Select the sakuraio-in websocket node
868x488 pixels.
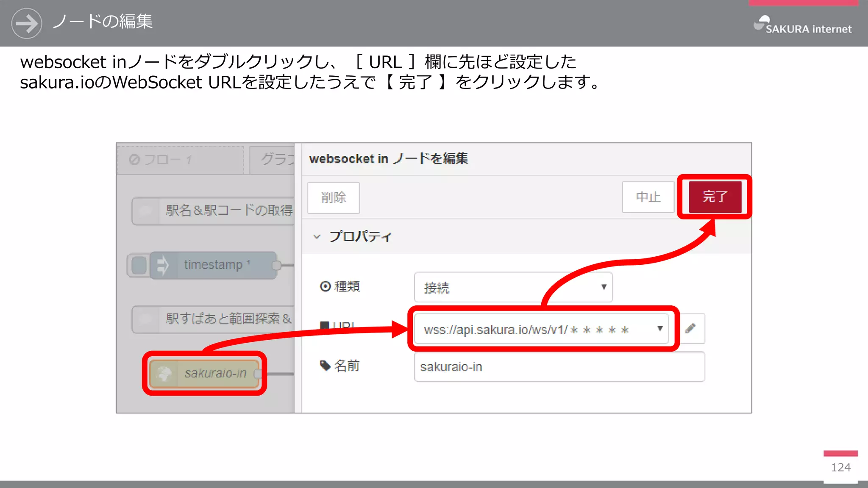pos(204,374)
